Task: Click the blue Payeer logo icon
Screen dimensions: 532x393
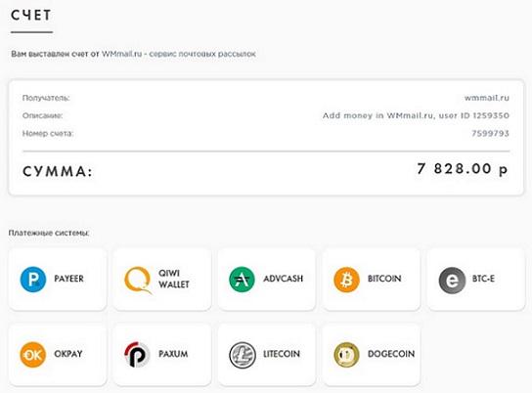Action: [33, 280]
